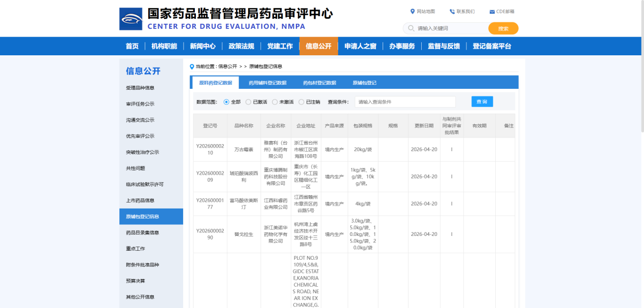Click the blue 查询 button
Viewport: 644px width, 308px height.
482,102
